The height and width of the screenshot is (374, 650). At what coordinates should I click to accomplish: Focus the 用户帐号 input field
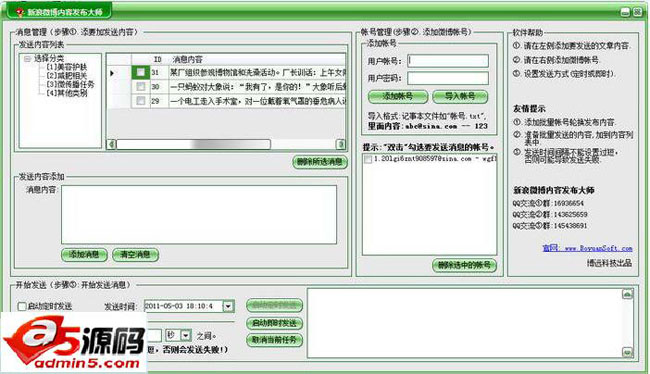tap(448, 61)
